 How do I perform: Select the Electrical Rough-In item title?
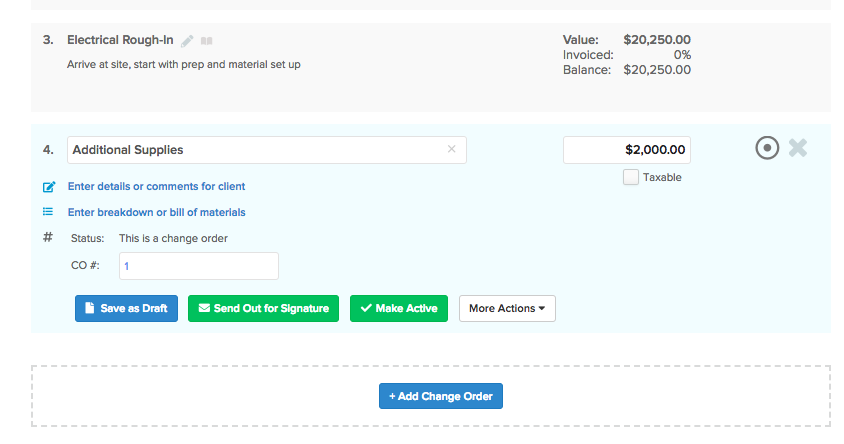click(x=120, y=40)
